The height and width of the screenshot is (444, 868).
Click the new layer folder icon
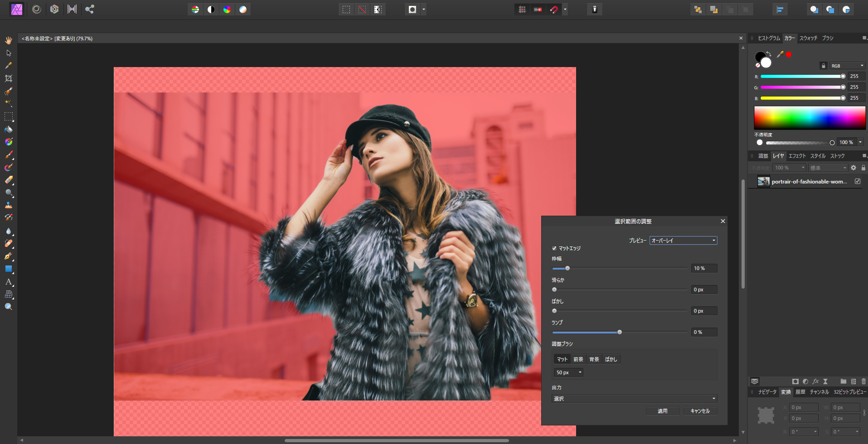tap(843, 381)
